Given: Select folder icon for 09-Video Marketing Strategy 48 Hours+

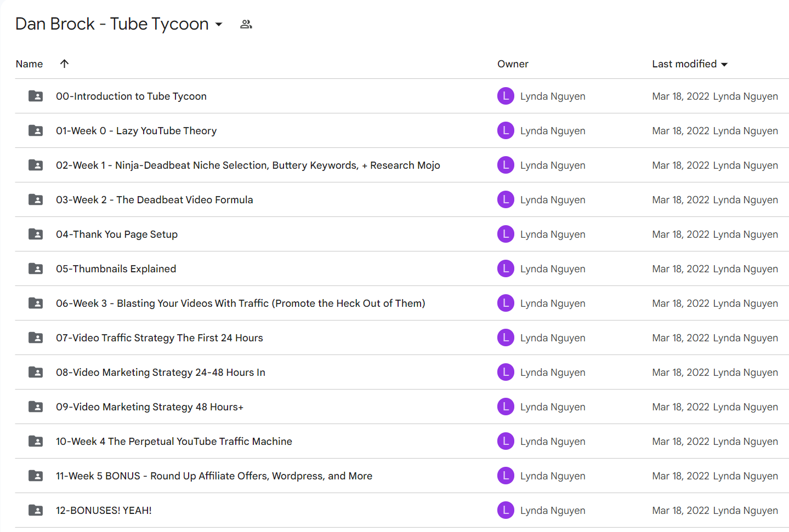Looking at the screenshot, I should (36, 407).
